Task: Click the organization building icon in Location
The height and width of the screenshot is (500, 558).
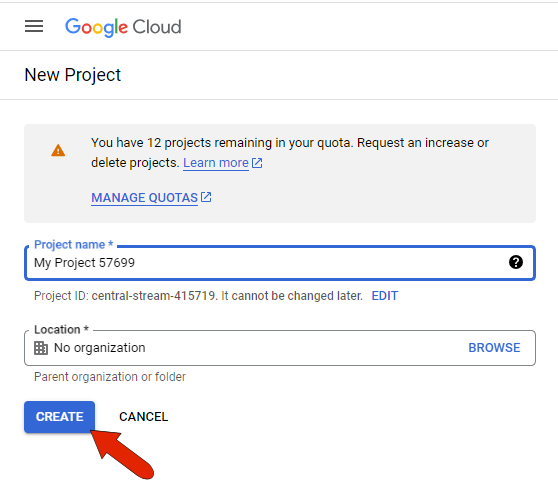Action: click(x=41, y=348)
